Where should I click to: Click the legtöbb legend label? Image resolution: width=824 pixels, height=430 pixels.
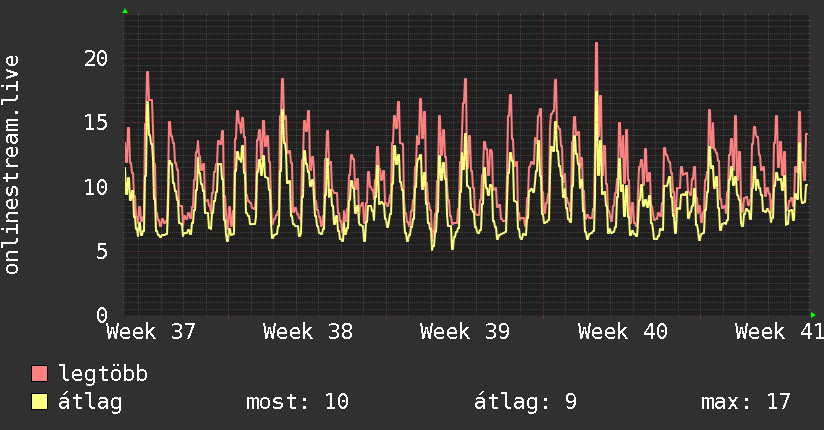103,373
